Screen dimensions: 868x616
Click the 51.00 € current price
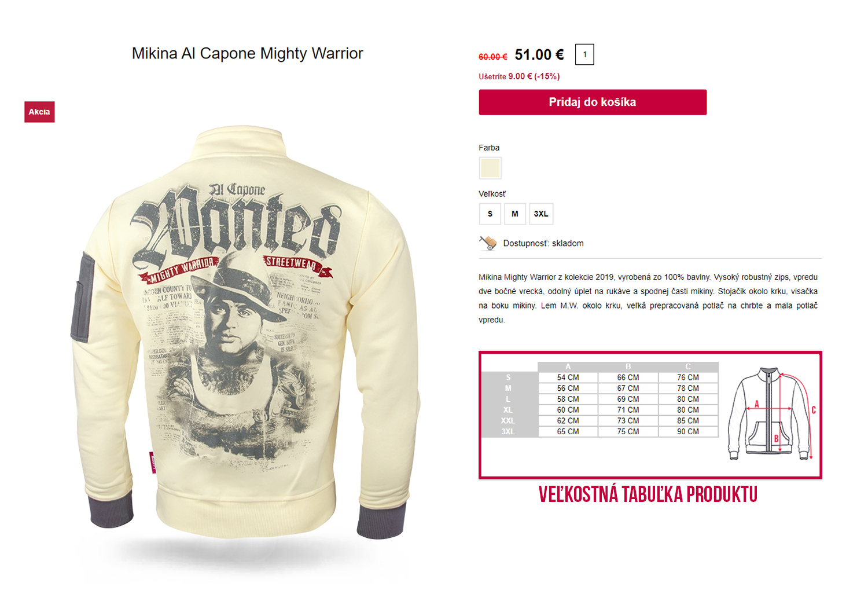tap(539, 55)
